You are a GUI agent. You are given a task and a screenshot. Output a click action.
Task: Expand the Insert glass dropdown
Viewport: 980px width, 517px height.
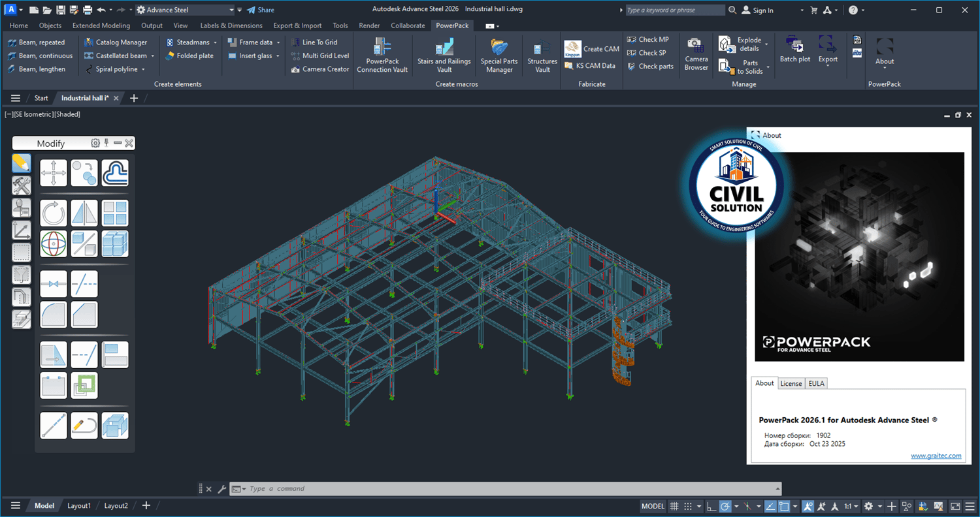[278, 56]
